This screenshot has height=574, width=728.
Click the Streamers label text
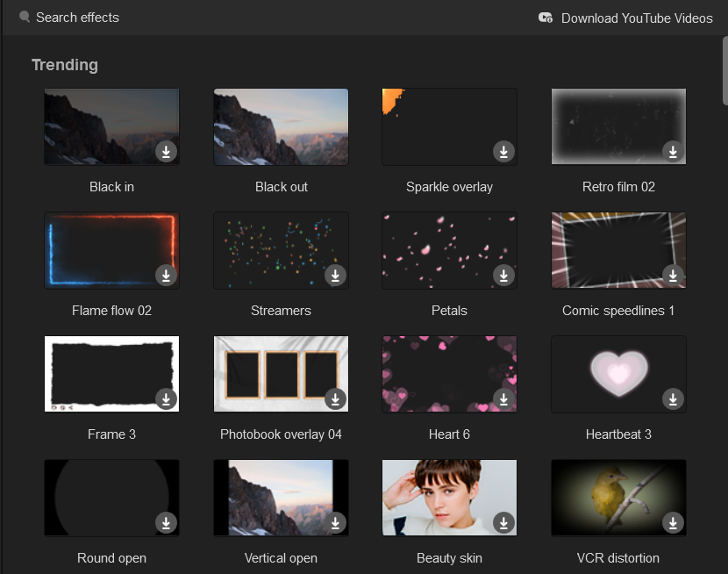coord(281,310)
